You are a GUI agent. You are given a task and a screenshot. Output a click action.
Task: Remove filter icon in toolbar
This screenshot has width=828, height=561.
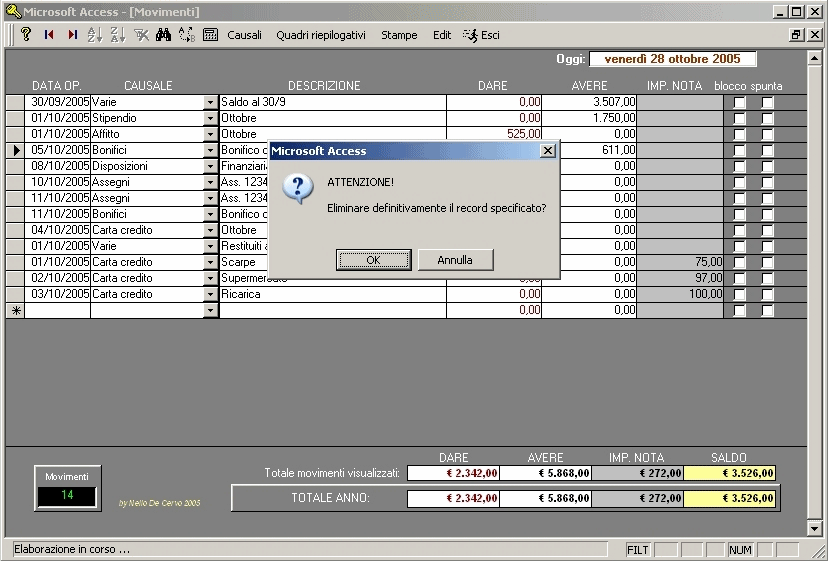click(x=141, y=34)
